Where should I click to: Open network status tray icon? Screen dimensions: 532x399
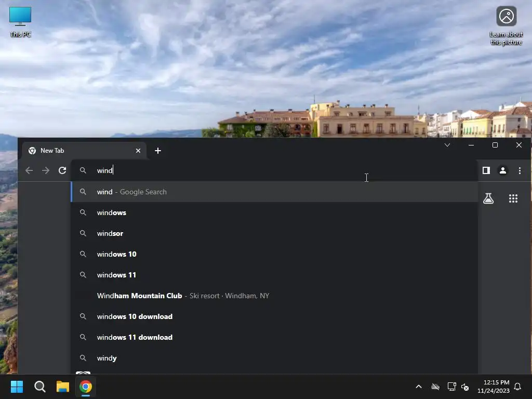(x=451, y=387)
